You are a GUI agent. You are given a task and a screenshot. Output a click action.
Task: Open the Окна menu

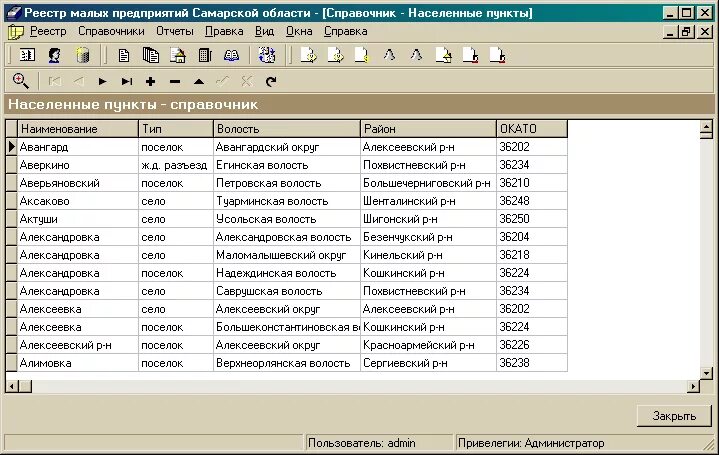click(299, 31)
